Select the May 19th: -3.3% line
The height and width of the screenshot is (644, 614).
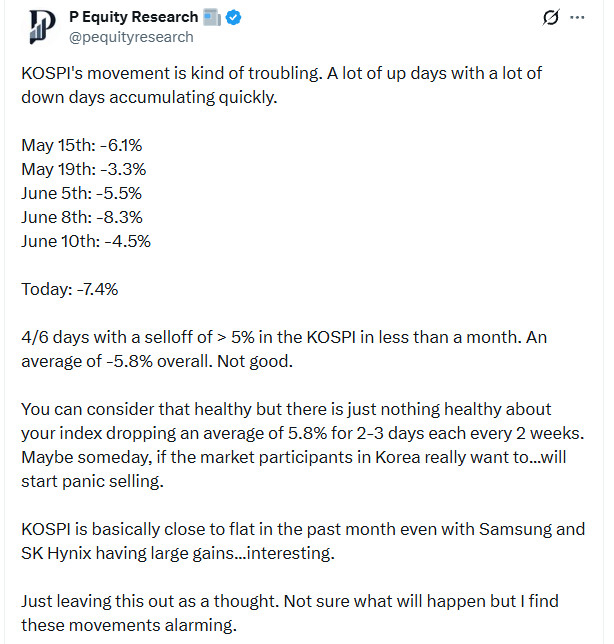point(83,169)
